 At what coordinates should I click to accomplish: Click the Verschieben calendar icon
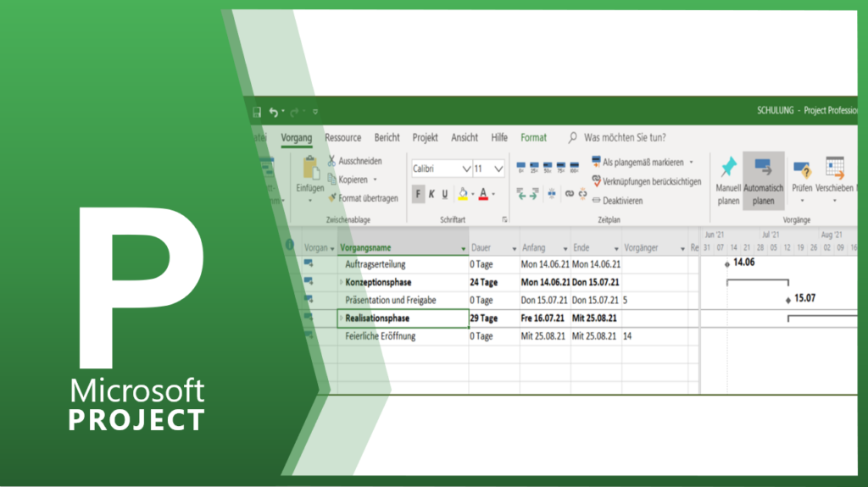[834, 169]
